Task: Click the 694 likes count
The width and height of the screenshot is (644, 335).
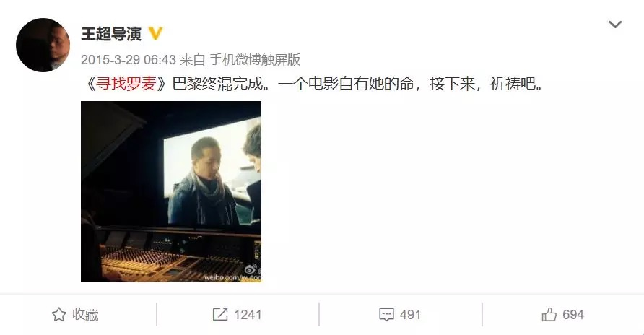Action: [x=573, y=315]
